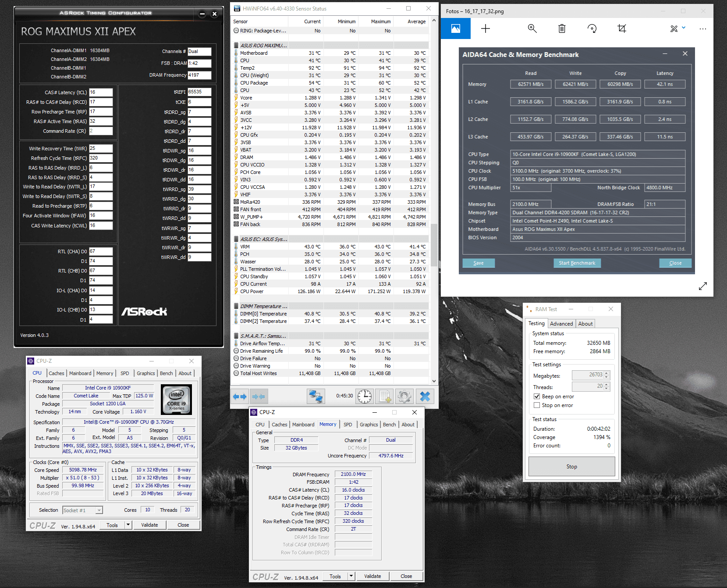Open About tab in RAM Test
The height and width of the screenshot is (588, 727).
pos(585,324)
